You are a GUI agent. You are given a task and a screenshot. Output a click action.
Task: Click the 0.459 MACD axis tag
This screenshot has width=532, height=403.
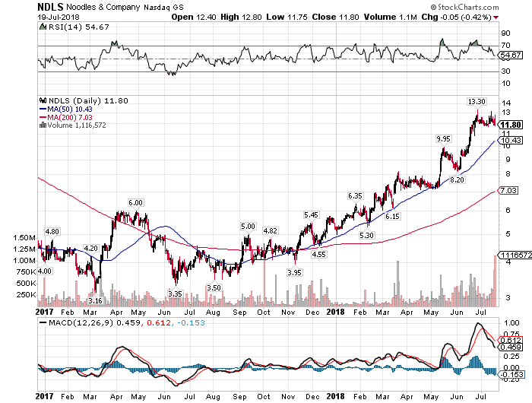[x=511, y=347]
